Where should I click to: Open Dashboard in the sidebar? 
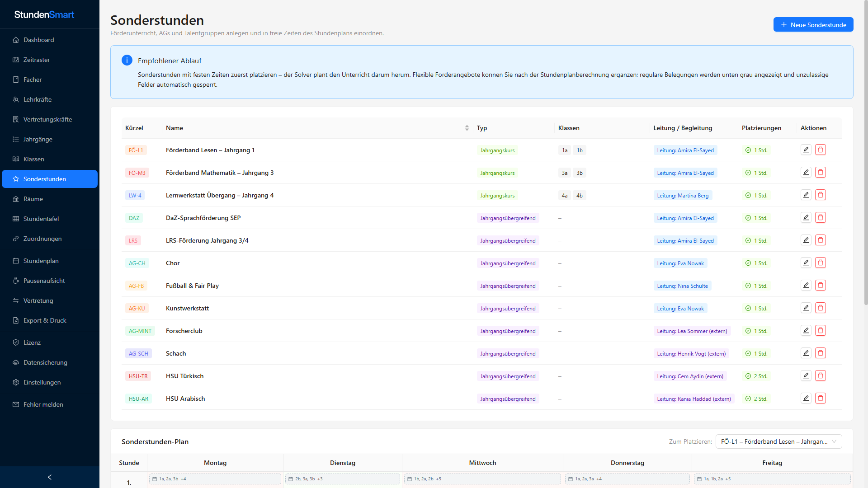tap(50, 40)
